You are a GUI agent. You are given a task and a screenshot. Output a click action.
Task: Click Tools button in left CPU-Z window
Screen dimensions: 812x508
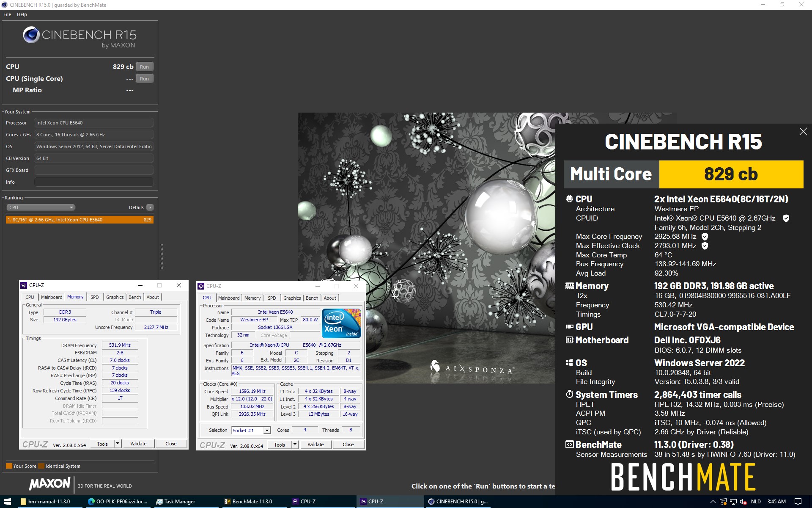pyautogui.click(x=102, y=444)
